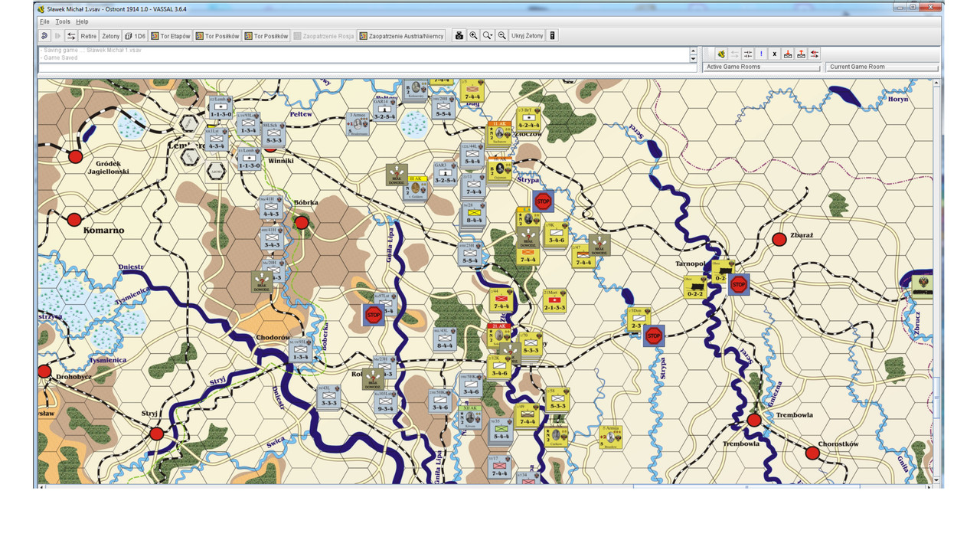Select STOP marker west of Gniła Lipa

coord(373,314)
